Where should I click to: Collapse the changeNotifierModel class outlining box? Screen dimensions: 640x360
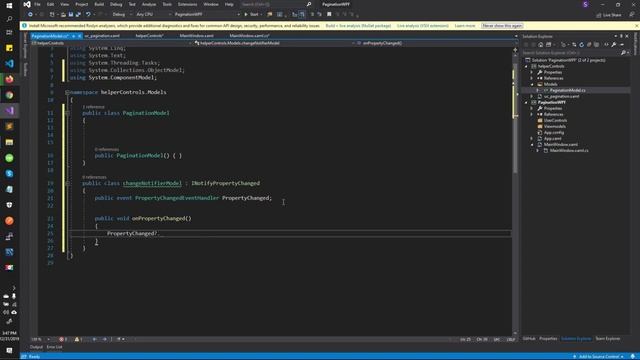[x=67, y=183]
